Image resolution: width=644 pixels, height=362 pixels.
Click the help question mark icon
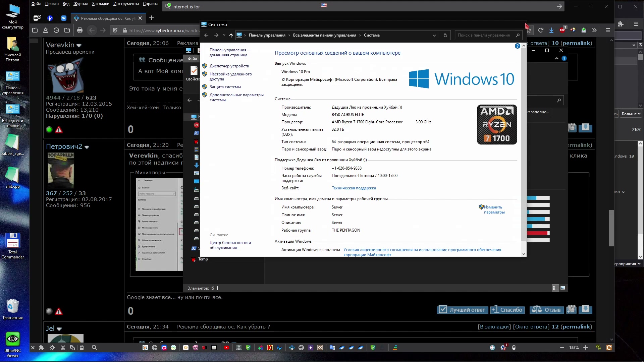click(x=517, y=46)
